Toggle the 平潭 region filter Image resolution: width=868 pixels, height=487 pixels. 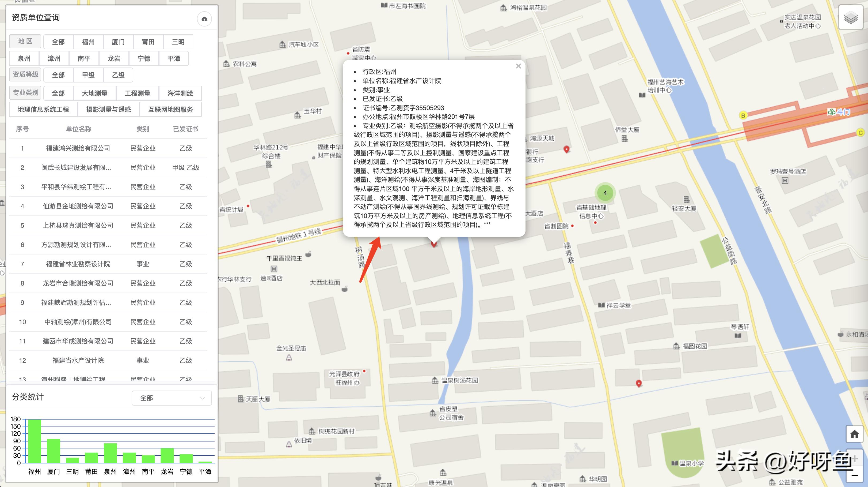pos(174,58)
